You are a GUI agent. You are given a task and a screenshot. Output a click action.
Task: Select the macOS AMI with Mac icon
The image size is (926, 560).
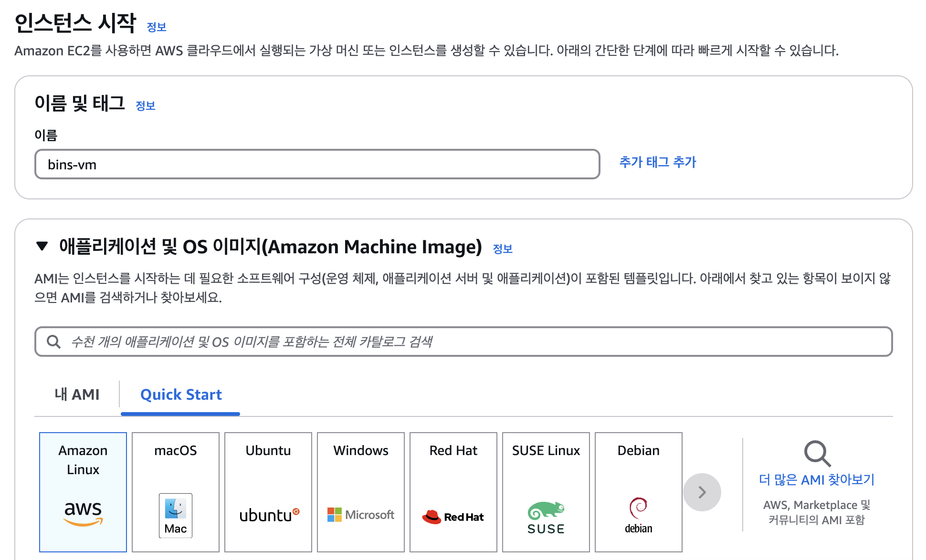coord(175,491)
